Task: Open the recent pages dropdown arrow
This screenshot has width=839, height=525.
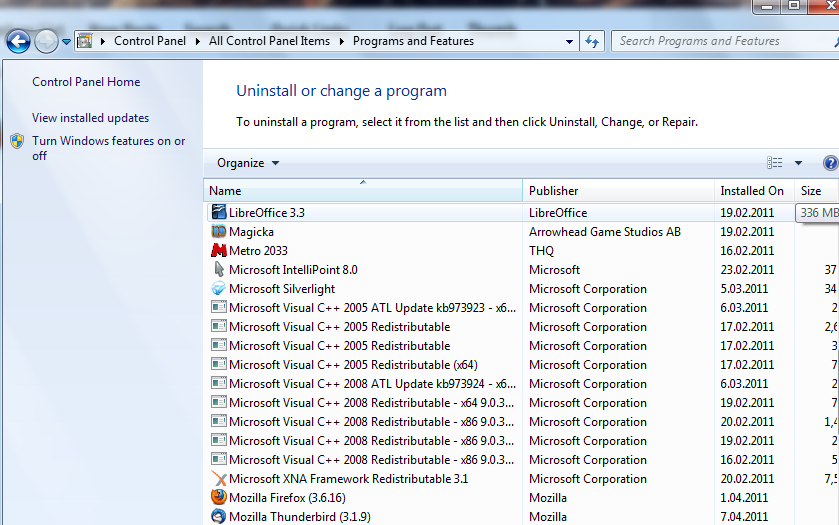Action: point(66,41)
